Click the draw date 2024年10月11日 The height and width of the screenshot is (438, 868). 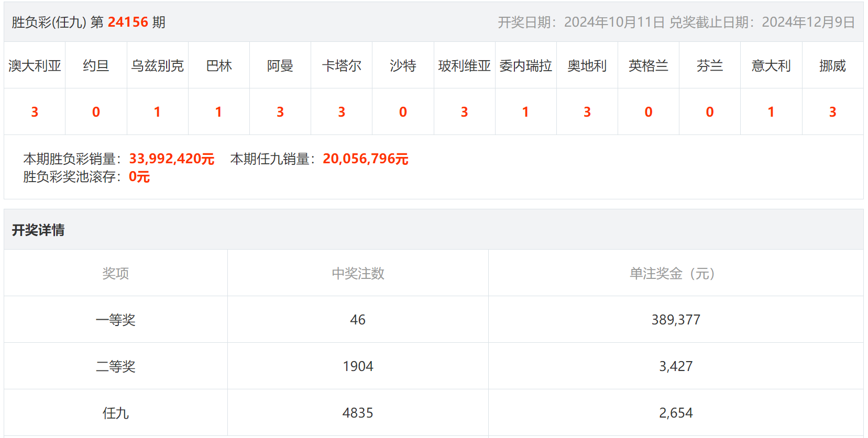(x=614, y=22)
